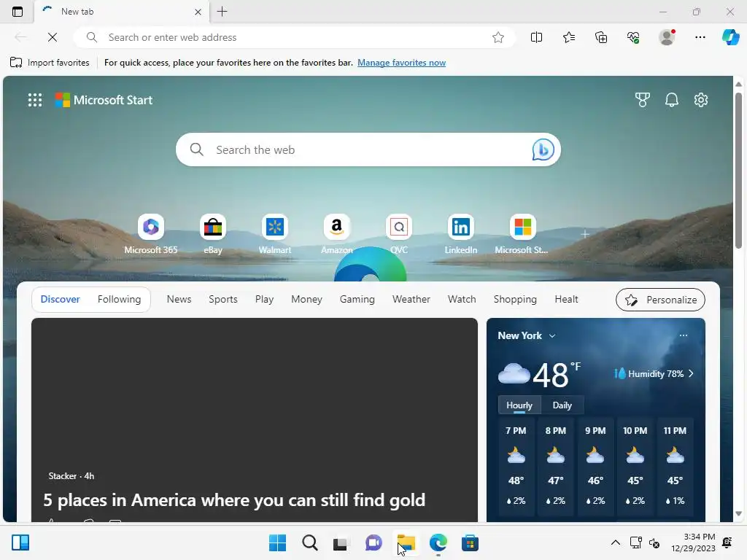747x560 pixels.
Task: Select the Discover feed tab
Action: pyautogui.click(x=60, y=299)
